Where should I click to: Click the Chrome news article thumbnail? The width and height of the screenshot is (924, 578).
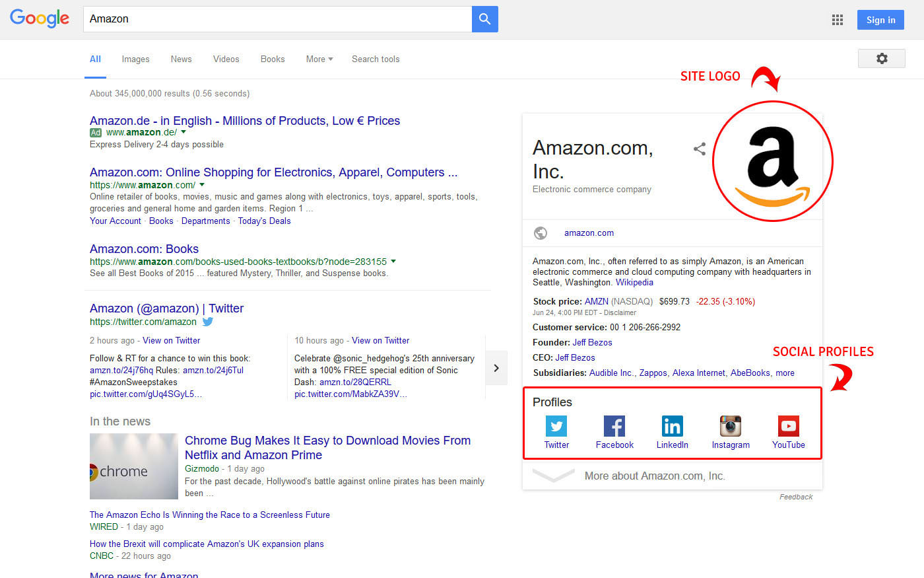134,466
